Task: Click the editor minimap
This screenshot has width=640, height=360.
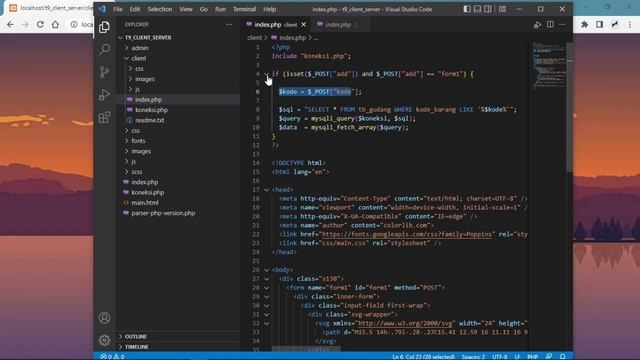Action: coord(548,65)
